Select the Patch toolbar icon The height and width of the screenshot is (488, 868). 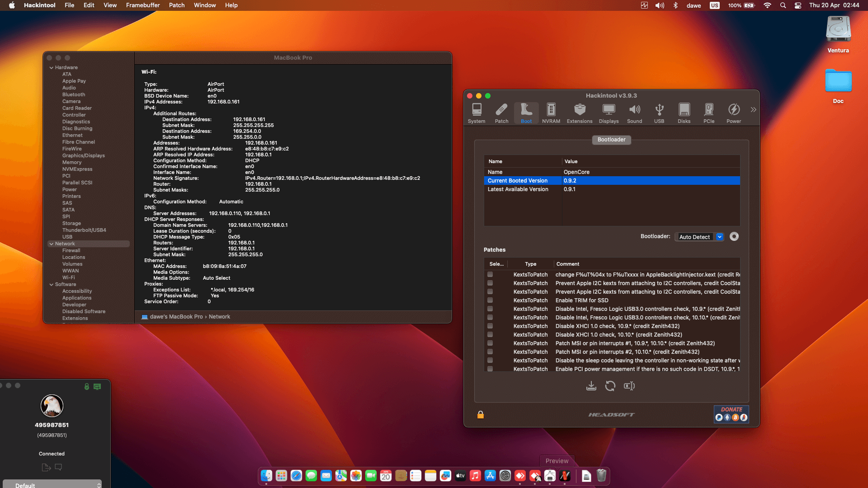click(501, 112)
